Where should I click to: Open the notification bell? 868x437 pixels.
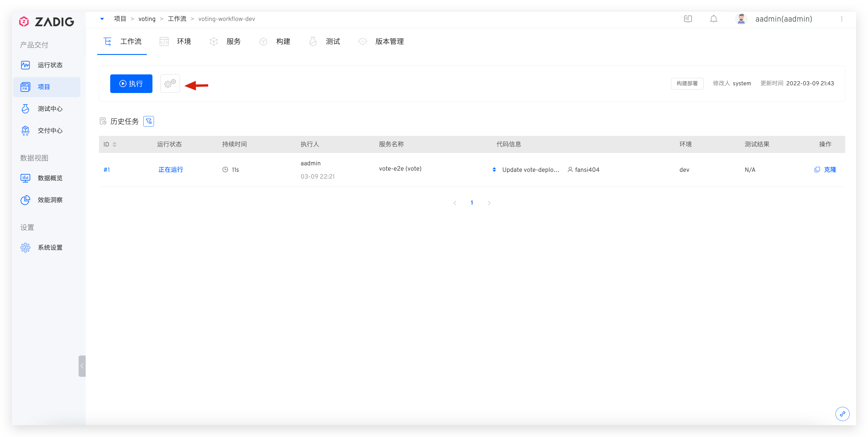713,19
